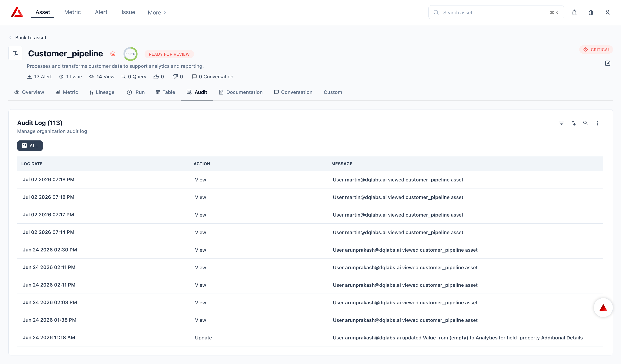Select the Asset nav item
Screen dimensions: 622x364
(43, 12)
